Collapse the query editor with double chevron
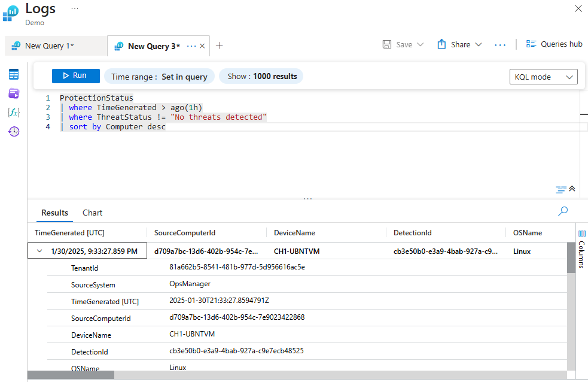 click(572, 189)
